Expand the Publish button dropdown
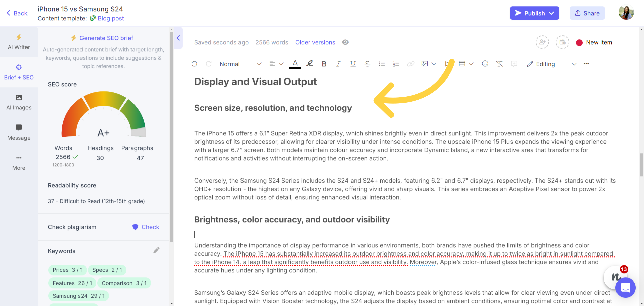Image resolution: width=644 pixels, height=306 pixels. coord(552,13)
